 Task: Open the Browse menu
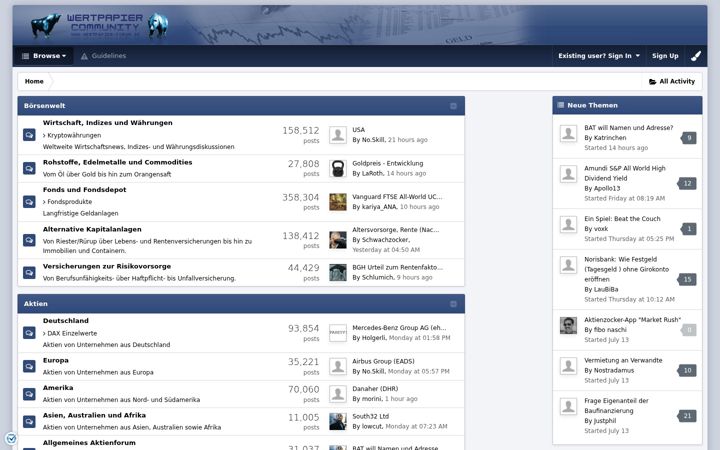tap(44, 56)
